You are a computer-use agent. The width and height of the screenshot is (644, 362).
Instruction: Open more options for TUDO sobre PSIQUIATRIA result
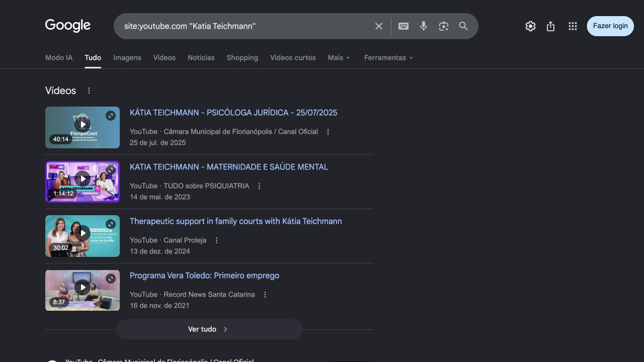point(260,186)
